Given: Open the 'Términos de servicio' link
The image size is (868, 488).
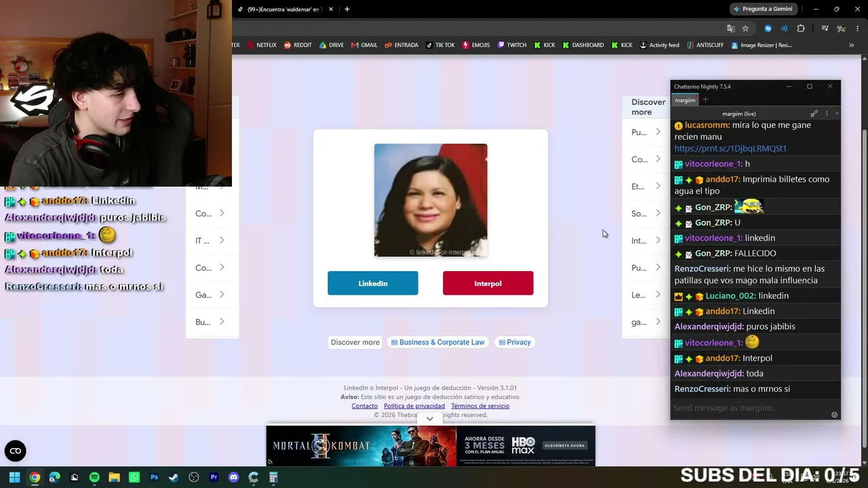Looking at the screenshot, I should (480, 406).
